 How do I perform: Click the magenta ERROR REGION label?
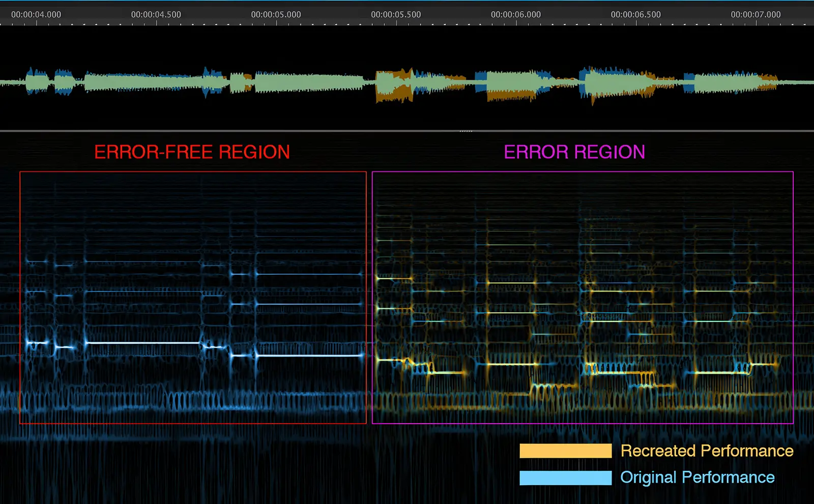574,152
